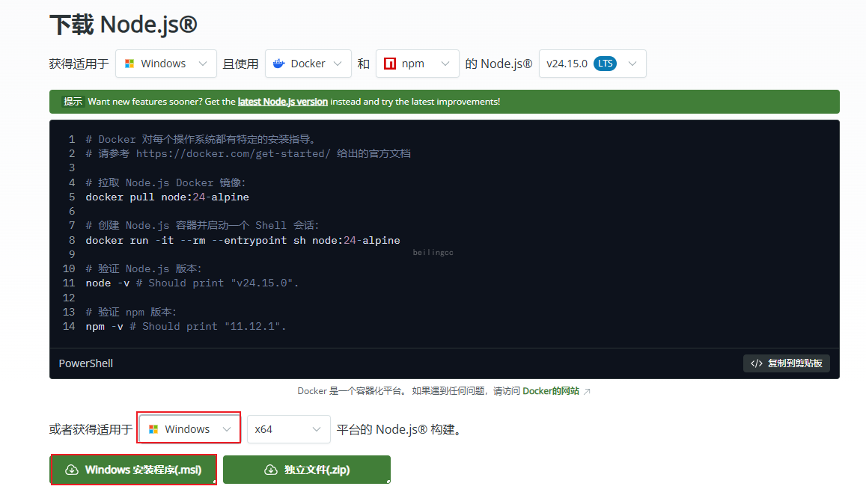
Task: Click the line number 14 in code gutter
Action: 68,326
